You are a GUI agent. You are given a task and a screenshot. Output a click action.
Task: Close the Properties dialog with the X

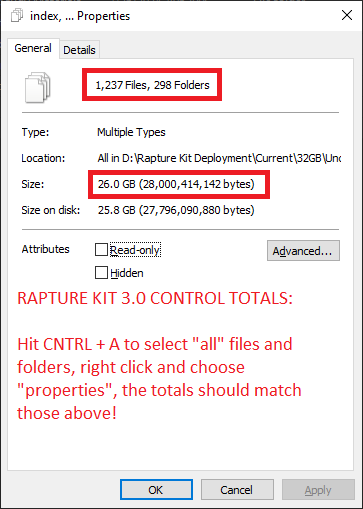pos(347,15)
